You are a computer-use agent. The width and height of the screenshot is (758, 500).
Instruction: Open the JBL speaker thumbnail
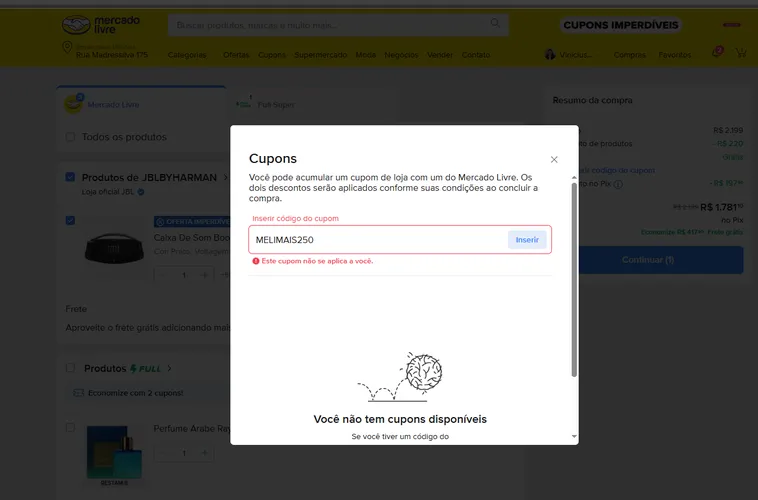point(114,249)
